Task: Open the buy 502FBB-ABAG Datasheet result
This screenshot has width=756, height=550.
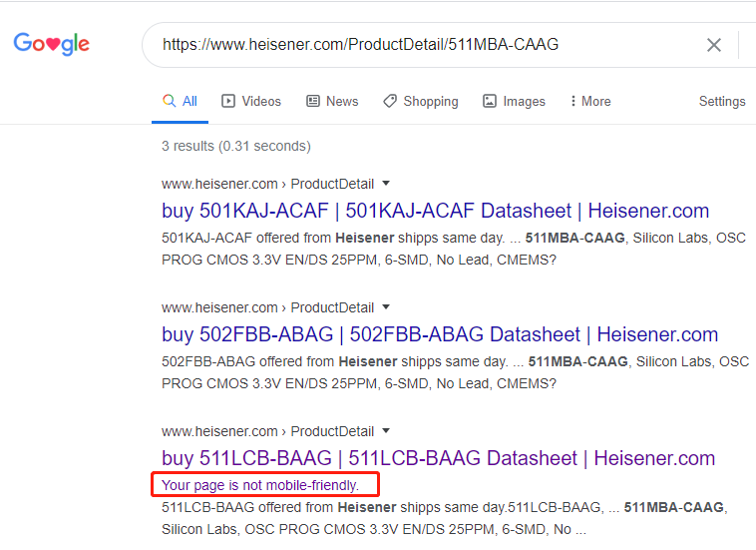Action: [440, 334]
